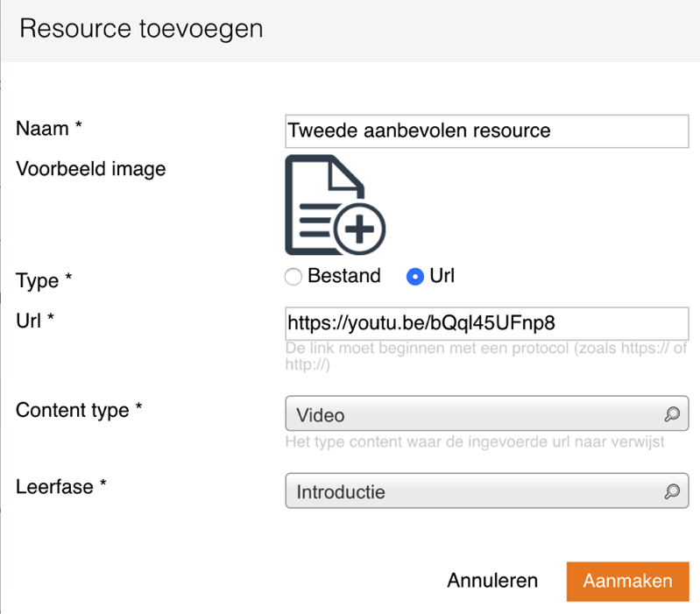Click the 'Content type *' label
This screenshot has height=614, width=700.
(x=79, y=410)
